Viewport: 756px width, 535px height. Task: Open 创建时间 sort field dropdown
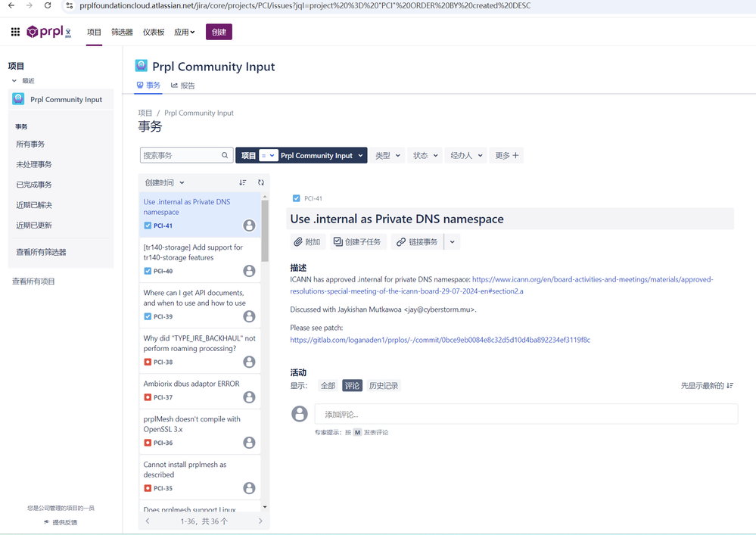point(164,182)
